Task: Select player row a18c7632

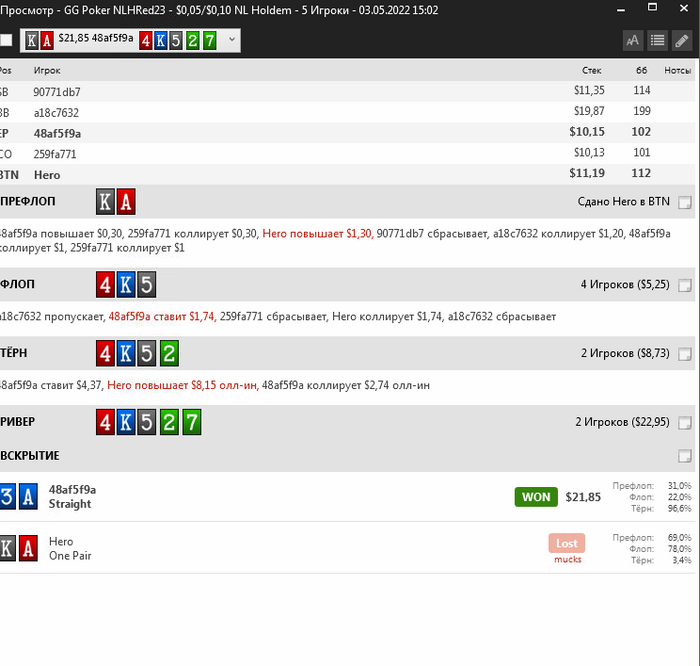Action: pyautogui.click(x=347, y=112)
